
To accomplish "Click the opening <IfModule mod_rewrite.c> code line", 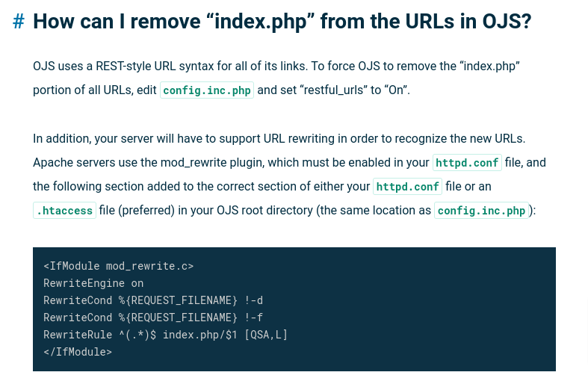I will point(118,266).
